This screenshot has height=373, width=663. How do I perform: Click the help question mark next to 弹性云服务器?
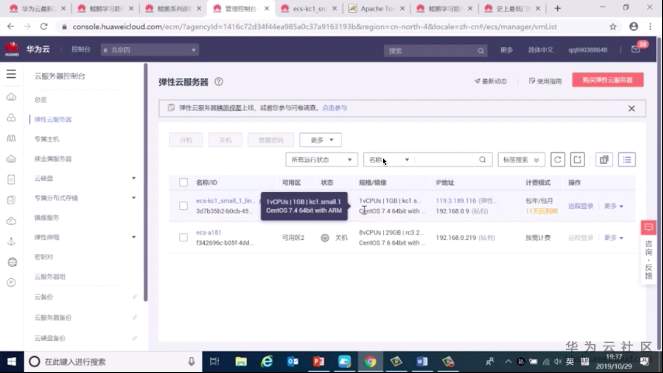click(x=219, y=82)
